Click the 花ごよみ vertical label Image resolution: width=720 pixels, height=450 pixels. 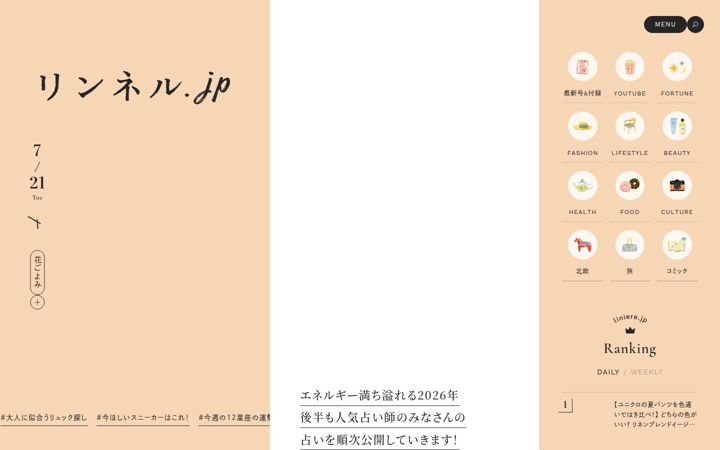pyautogui.click(x=37, y=272)
